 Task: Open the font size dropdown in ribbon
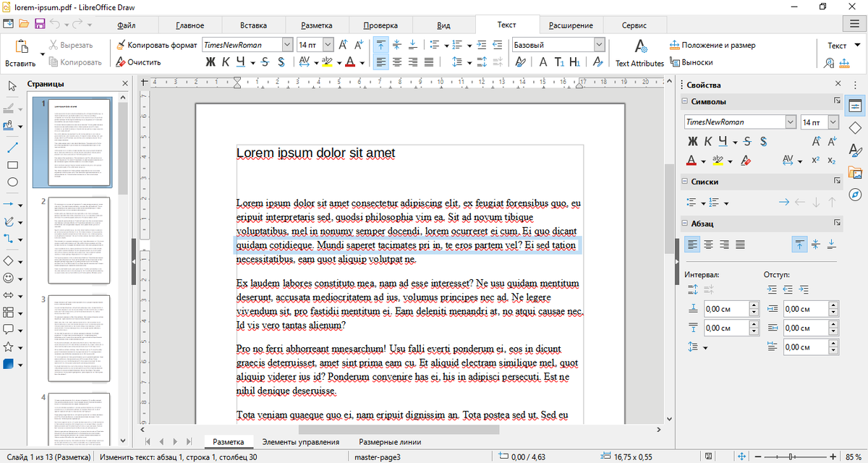click(328, 45)
